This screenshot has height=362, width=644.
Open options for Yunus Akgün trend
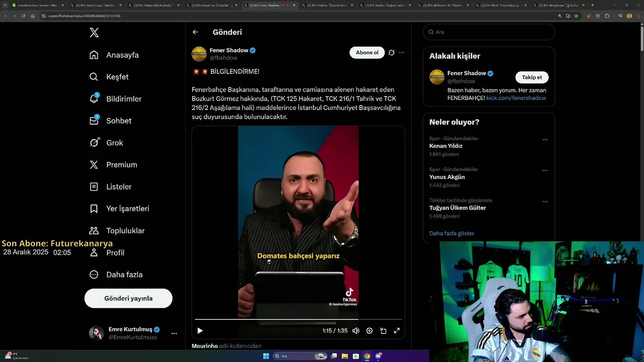tap(545, 170)
